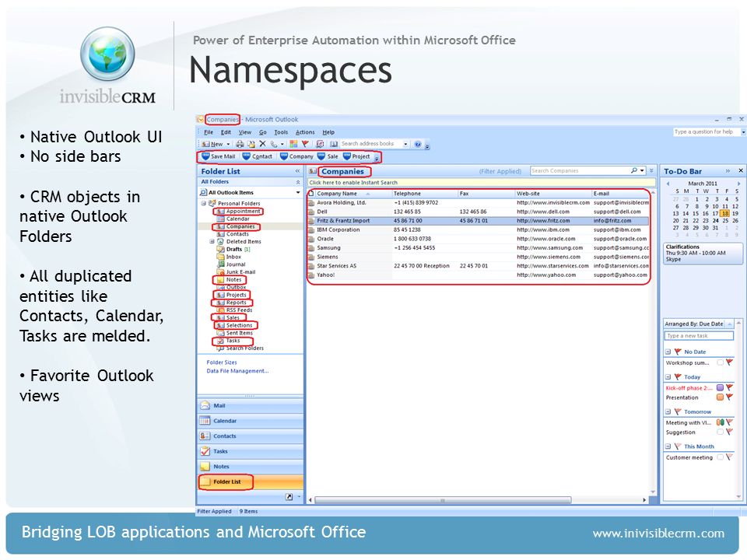Click the Delete (X) toolbar icon
The image size is (747, 560).
tap(262, 143)
